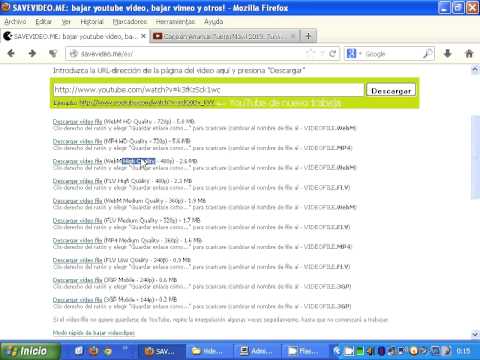Image resolution: width=480 pixels, height=360 pixels.
Task: Open the Editar menu
Action: (x=43, y=22)
